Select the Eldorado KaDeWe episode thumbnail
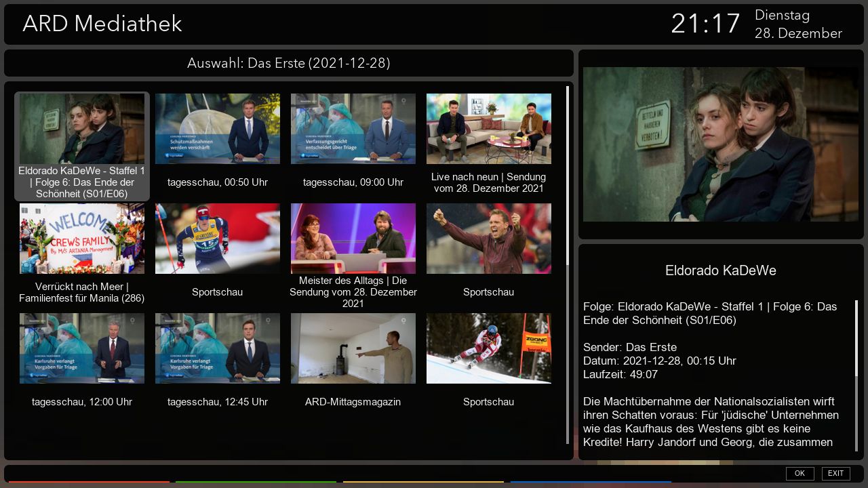The height and width of the screenshot is (488, 868). click(81, 129)
